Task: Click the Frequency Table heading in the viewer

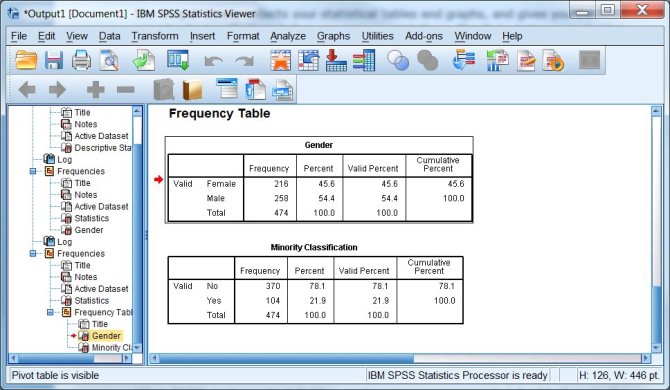Action: click(220, 114)
